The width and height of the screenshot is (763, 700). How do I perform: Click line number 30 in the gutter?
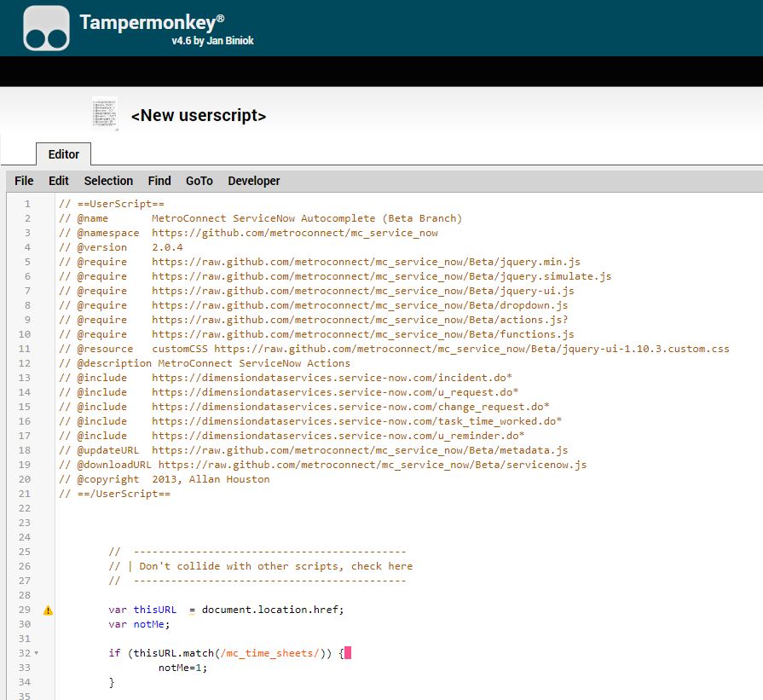25,624
